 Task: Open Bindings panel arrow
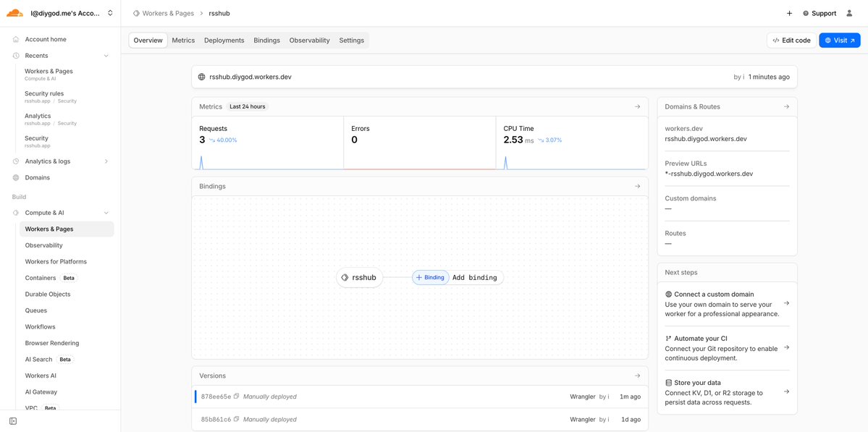[x=637, y=187]
